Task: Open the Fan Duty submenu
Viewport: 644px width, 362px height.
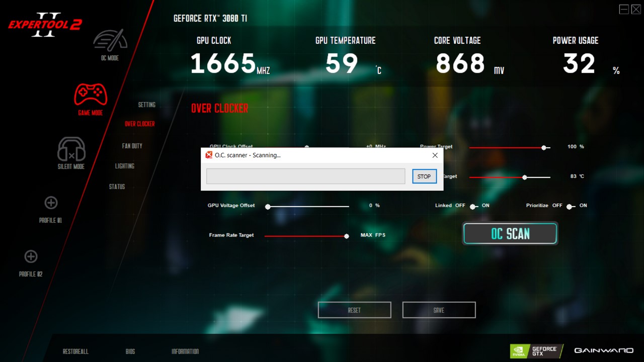Action: click(x=132, y=146)
